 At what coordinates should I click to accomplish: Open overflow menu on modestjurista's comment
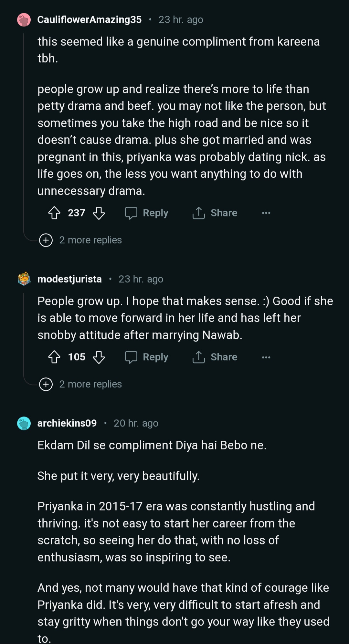point(266,357)
